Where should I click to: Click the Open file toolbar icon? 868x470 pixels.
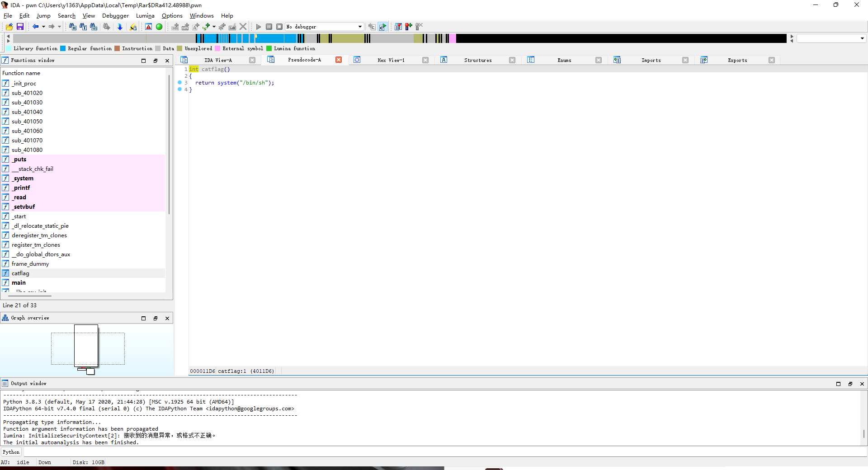(x=9, y=27)
